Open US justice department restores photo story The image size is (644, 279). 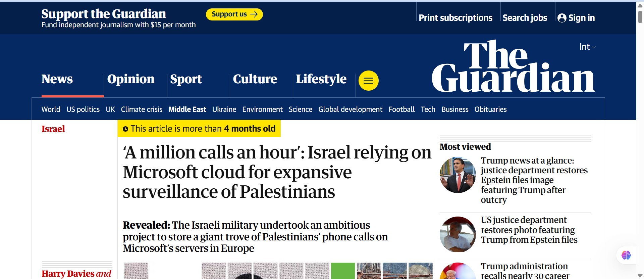529,230
